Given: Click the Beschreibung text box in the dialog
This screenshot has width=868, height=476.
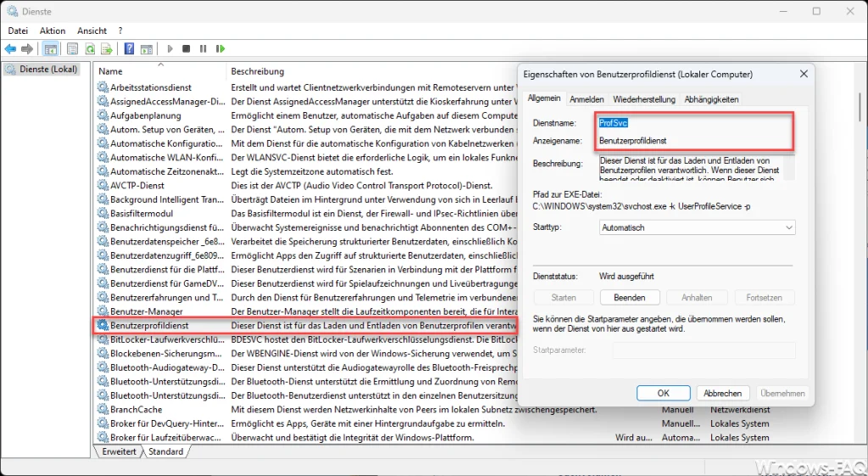Looking at the screenshot, I should pos(697,168).
